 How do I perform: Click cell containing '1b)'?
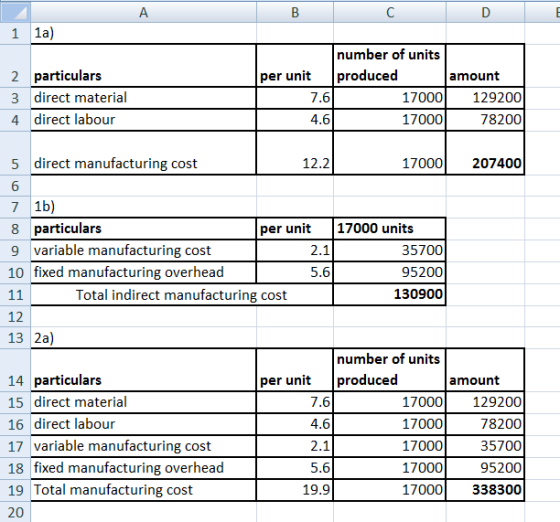144,206
